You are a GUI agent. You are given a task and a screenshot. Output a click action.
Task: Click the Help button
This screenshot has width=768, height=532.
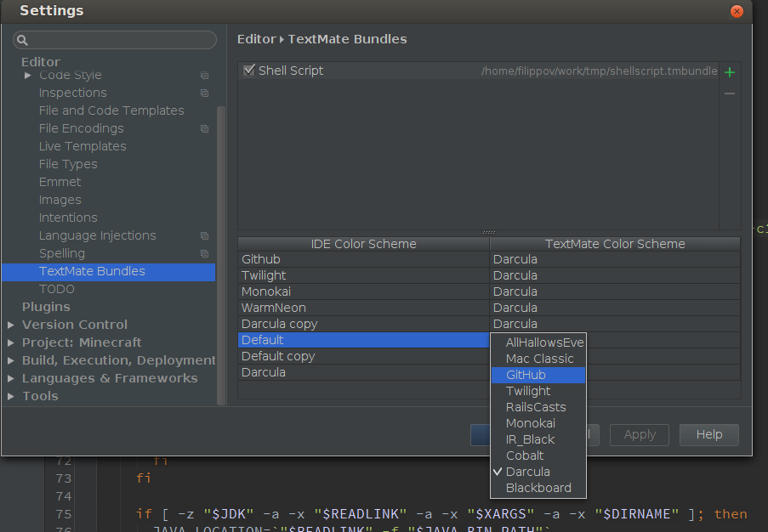tap(708, 434)
